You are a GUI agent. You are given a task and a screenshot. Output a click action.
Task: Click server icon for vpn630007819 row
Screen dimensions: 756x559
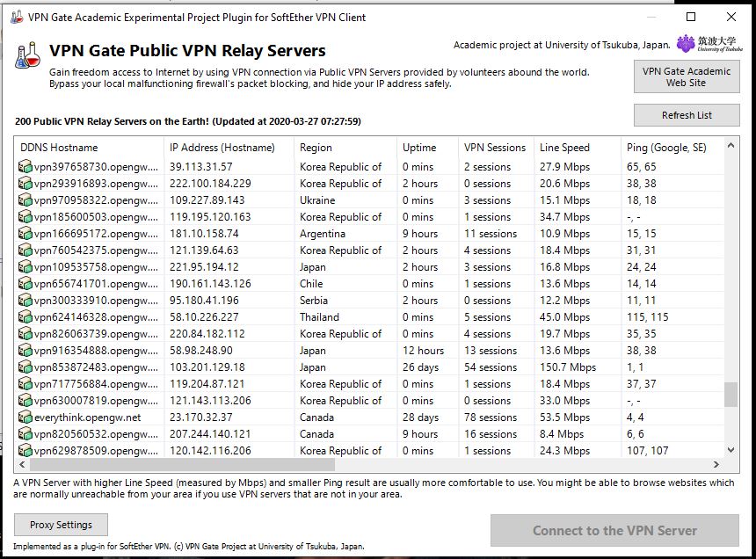(25, 401)
